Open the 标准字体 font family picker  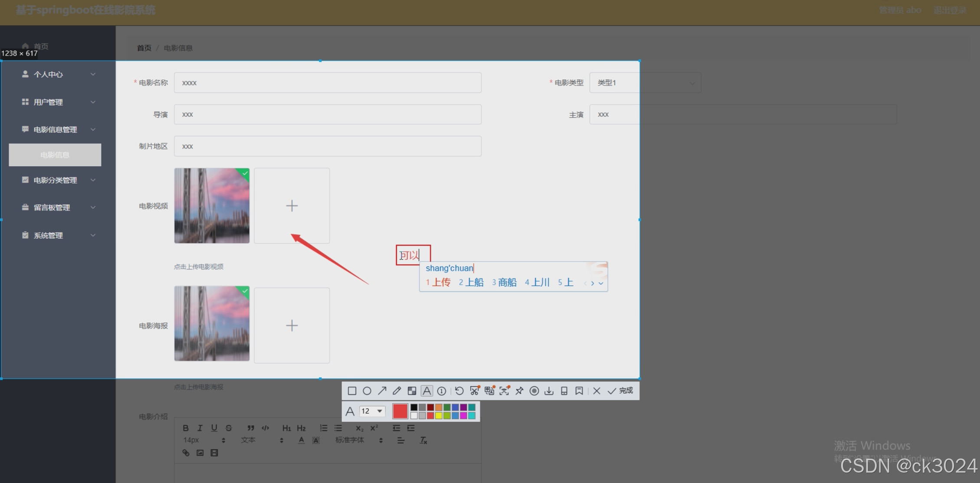359,440
